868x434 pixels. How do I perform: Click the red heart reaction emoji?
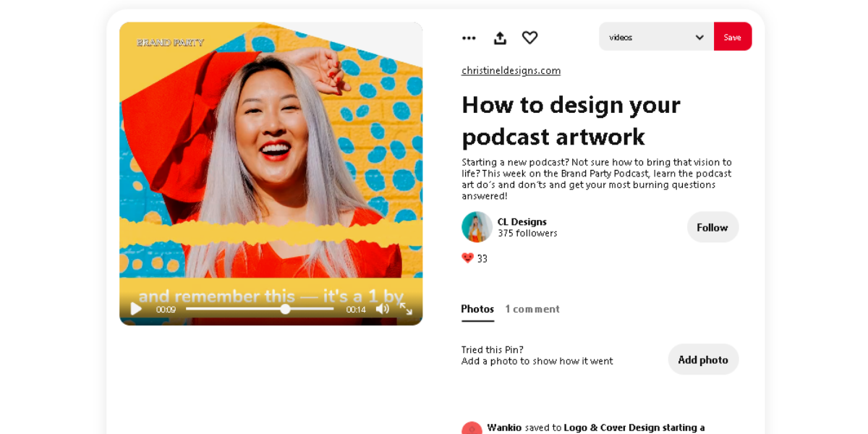[467, 258]
